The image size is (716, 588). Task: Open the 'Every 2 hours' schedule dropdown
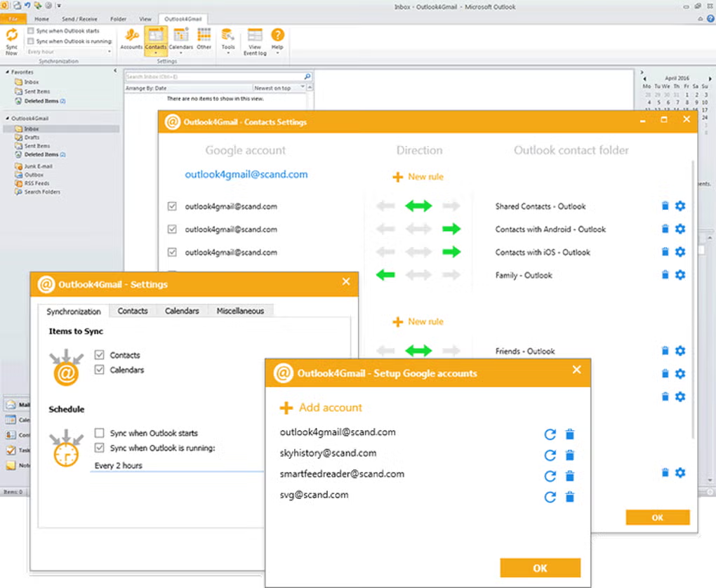[x=178, y=466]
